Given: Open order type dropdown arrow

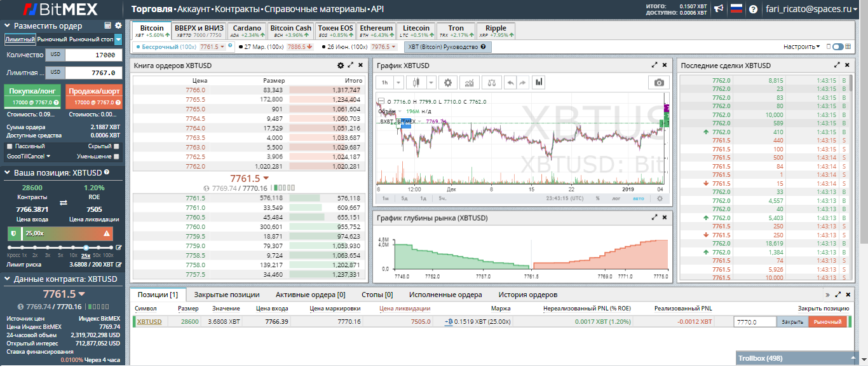Looking at the screenshot, I should point(119,39).
